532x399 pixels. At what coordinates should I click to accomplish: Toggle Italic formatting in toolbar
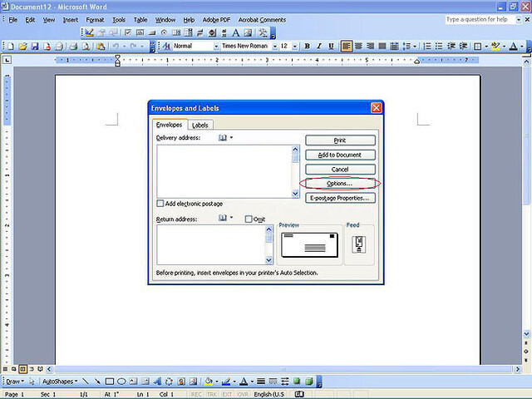pos(319,47)
